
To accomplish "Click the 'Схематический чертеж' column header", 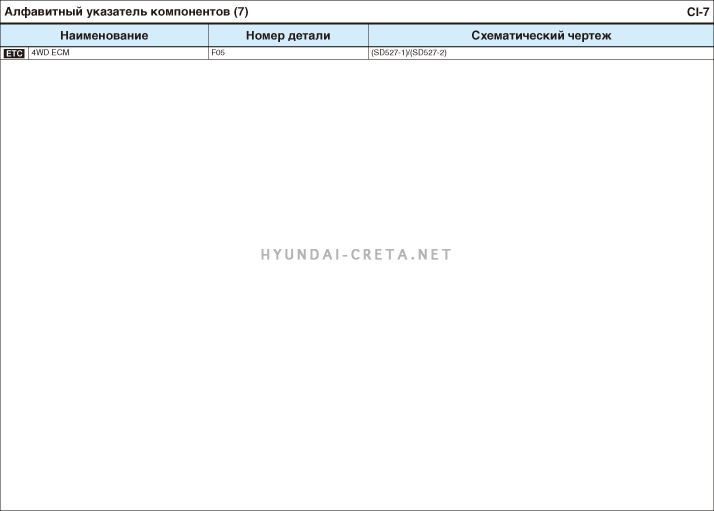I will click(x=541, y=36).
